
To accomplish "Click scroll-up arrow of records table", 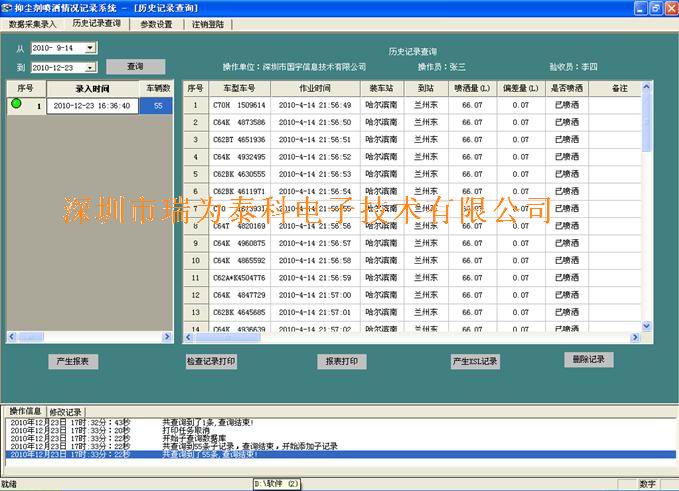I will pos(646,88).
